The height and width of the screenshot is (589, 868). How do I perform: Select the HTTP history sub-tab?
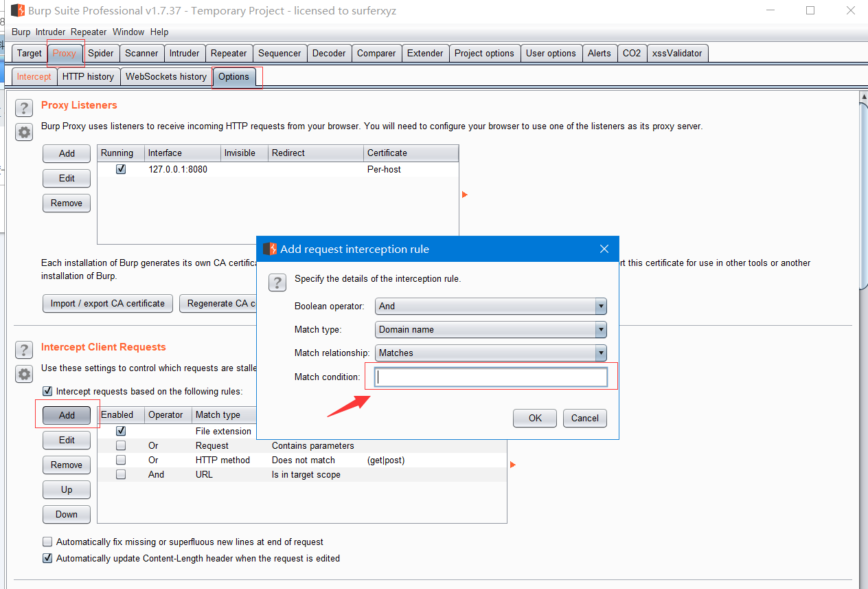click(88, 76)
